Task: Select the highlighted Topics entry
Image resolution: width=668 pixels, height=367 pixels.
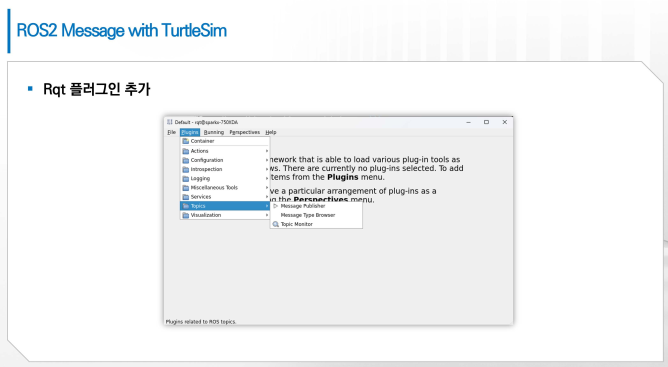Action: tap(225, 206)
